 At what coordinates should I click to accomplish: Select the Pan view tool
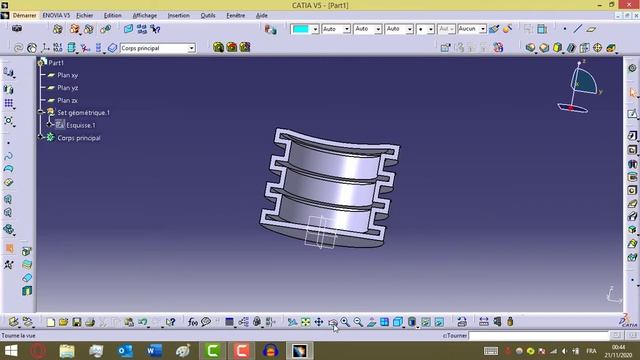pos(318,322)
